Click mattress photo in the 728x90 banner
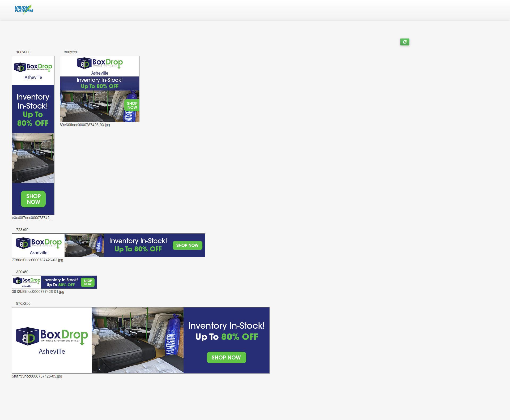The width and height of the screenshot is (510, 420). pyautogui.click(x=84, y=245)
